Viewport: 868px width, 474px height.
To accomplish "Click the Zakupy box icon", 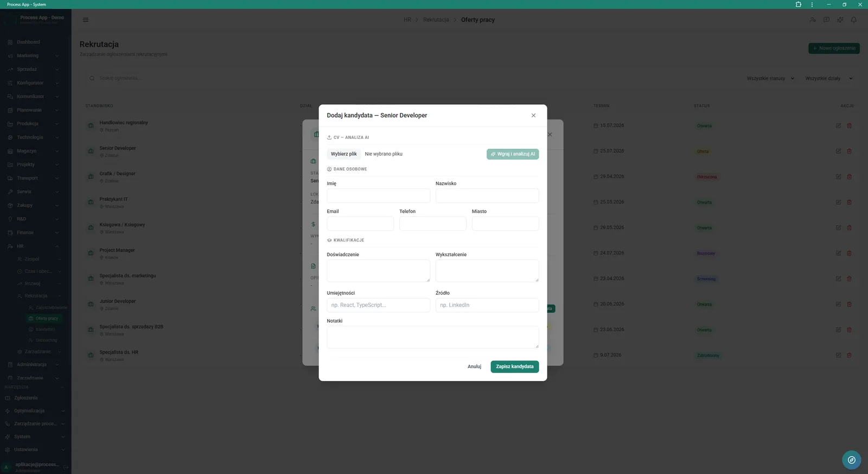I will (x=10, y=206).
